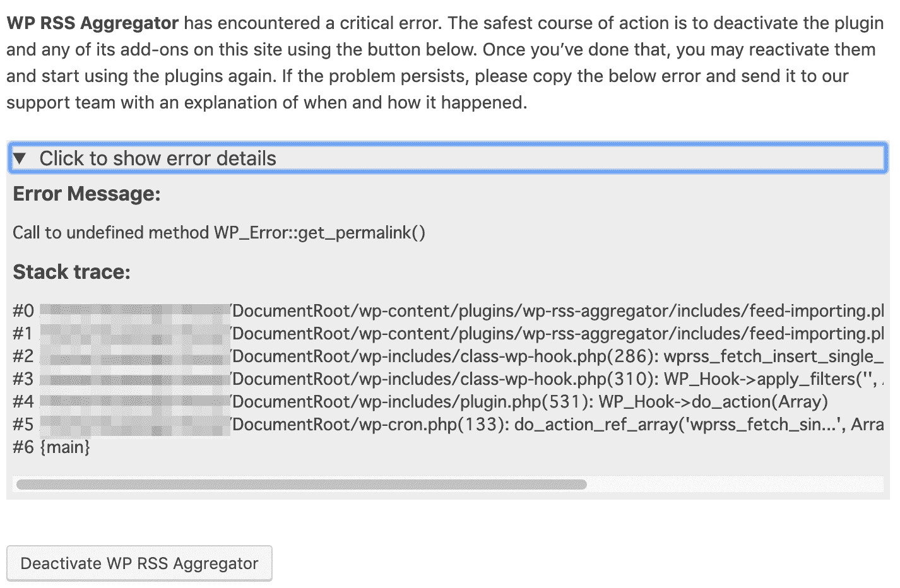Click the bold 'WP RSS Aggregator' name in notice

[93, 23]
